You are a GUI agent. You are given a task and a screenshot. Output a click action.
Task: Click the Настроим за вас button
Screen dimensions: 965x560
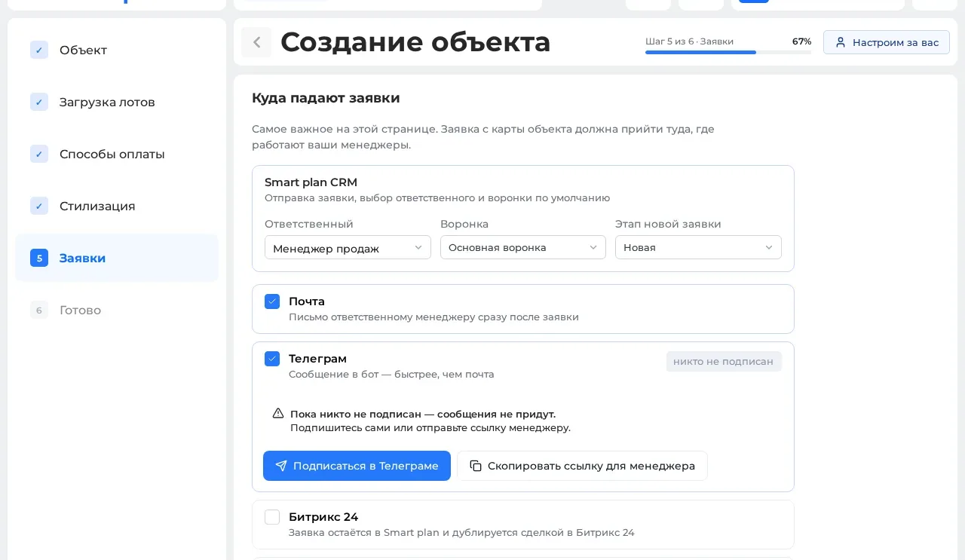(x=887, y=42)
